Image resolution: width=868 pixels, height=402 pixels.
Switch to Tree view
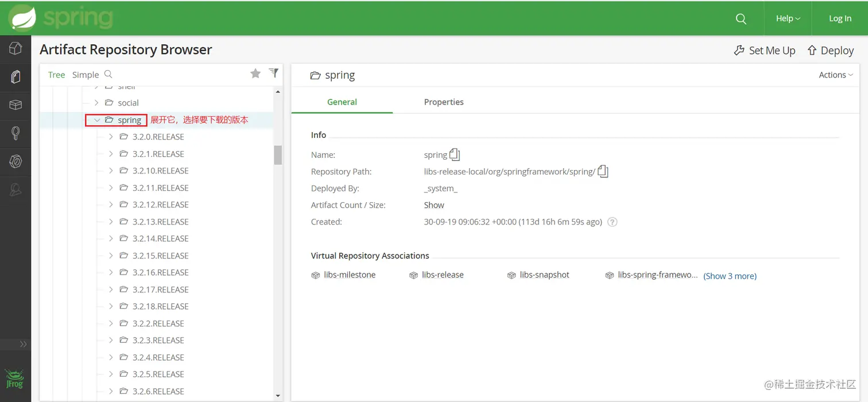(x=56, y=75)
